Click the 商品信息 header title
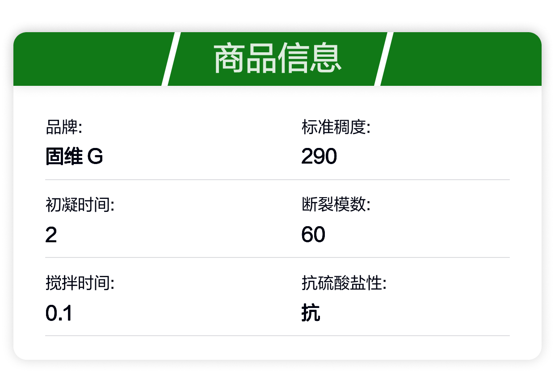Viewport: 555px width, 392px height. [277, 59]
